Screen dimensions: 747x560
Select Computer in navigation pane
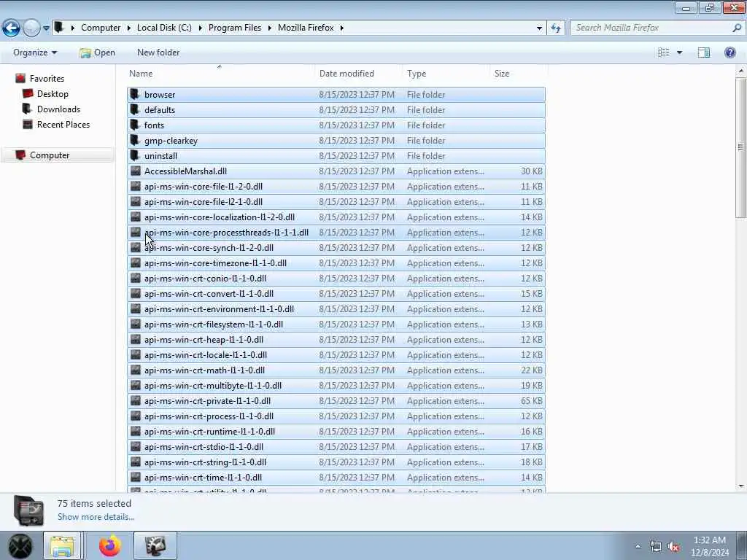[x=50, y=155]
